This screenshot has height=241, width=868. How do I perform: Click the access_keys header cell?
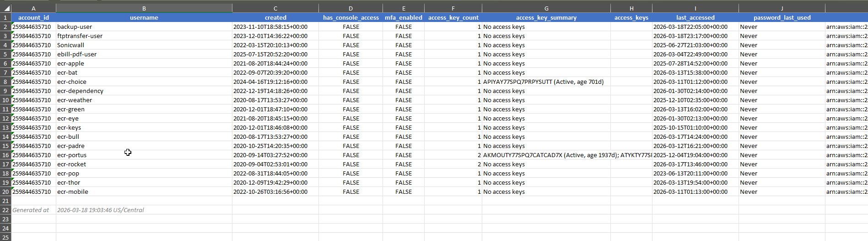coord(631,17)
